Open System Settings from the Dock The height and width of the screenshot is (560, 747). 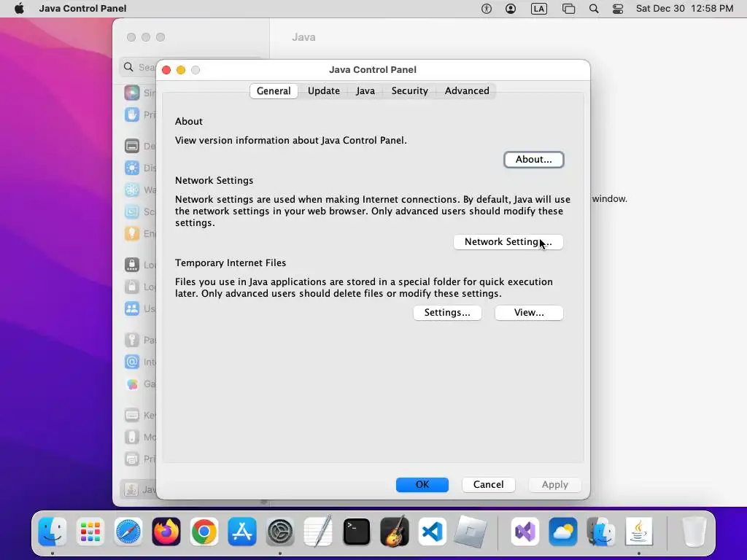280,532
